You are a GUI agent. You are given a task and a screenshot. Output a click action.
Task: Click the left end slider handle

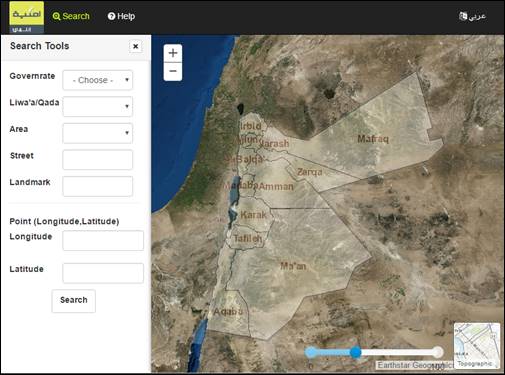coord(311,352)
